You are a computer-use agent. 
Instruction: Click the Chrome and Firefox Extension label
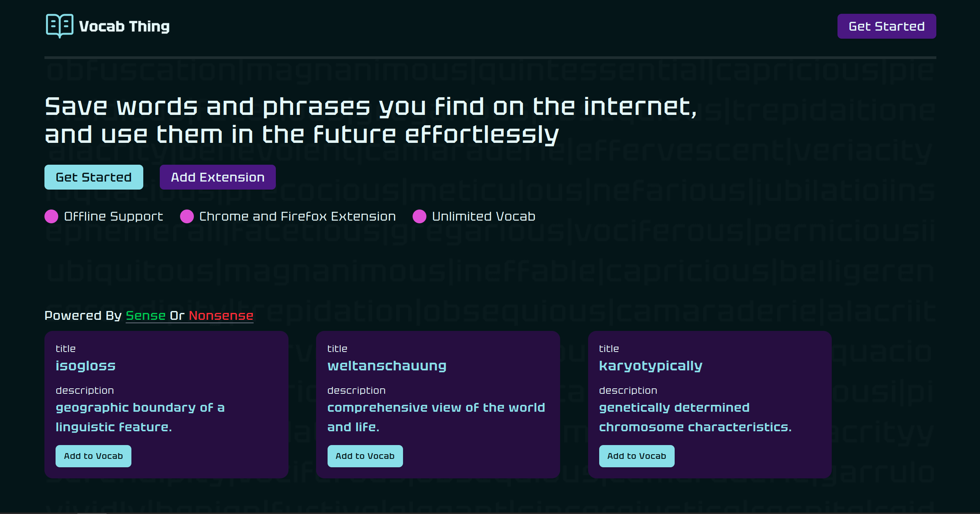297,216
